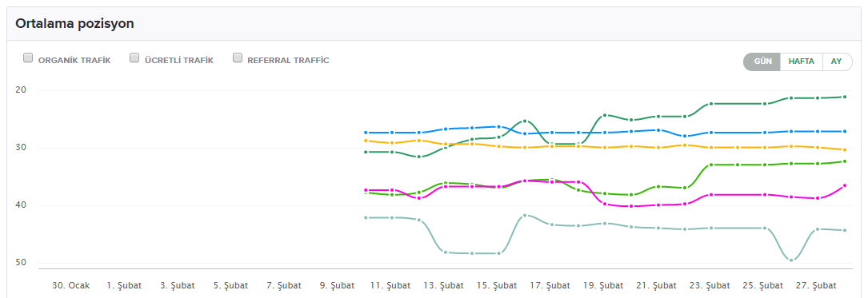Click the 11. Şubat axis label

pyautogui.click(x=391, y=286)
